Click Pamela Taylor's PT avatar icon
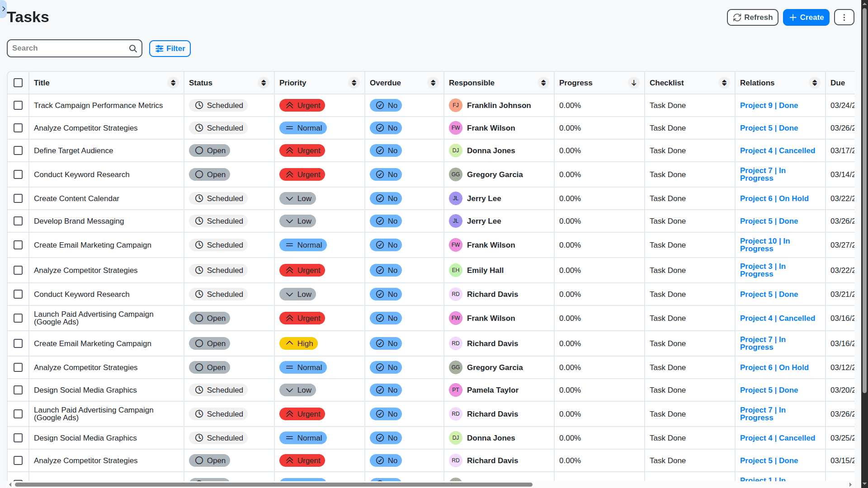The width and height of the screenshot is (868, 488). coord(456,390)
